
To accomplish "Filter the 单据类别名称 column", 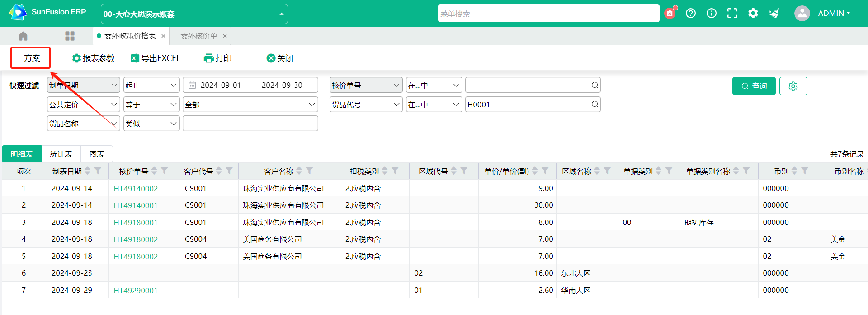I will 746,171.
